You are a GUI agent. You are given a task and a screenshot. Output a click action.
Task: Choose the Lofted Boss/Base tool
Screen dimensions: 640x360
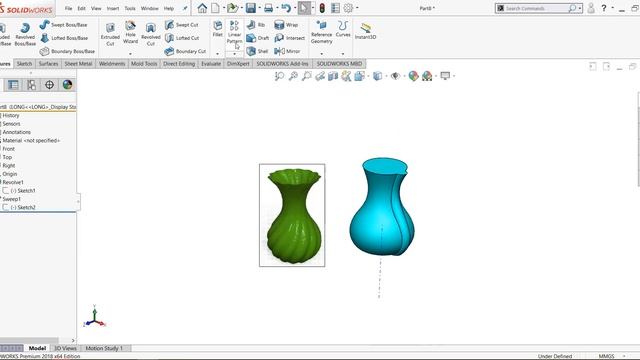coord(64,38)
